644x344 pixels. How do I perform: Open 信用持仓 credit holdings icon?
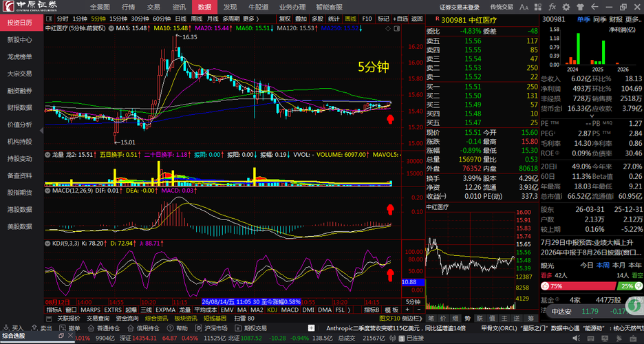coord(131,328)
